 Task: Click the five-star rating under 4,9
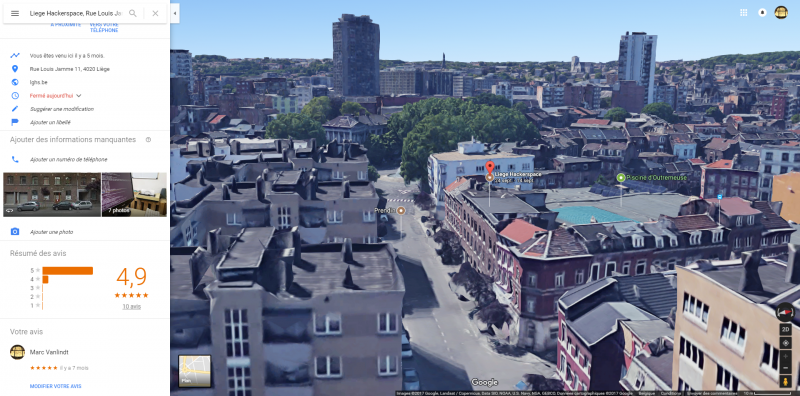pos(131,295)
